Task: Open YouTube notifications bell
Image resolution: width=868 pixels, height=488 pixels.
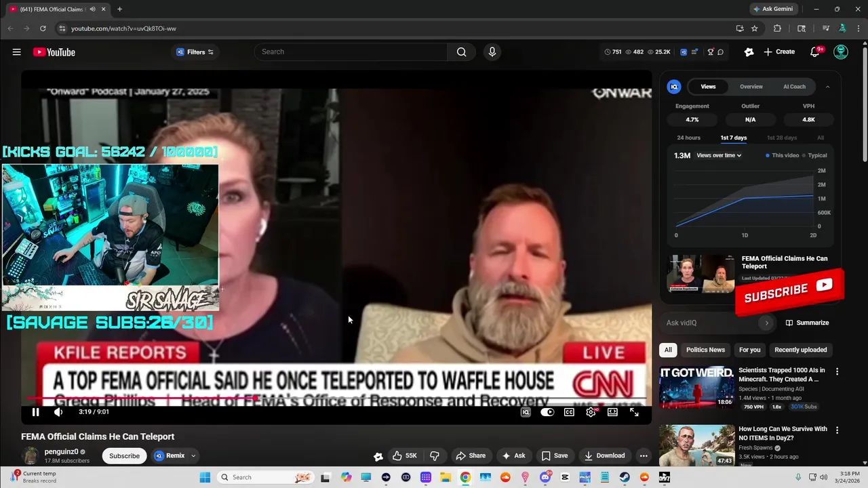Action: point(815,52)
